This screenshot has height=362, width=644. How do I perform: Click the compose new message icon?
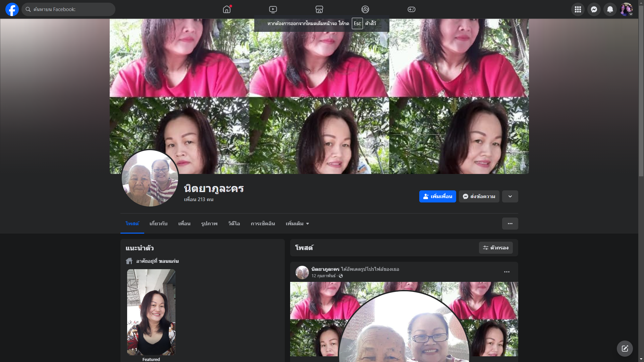click(625, 349)
